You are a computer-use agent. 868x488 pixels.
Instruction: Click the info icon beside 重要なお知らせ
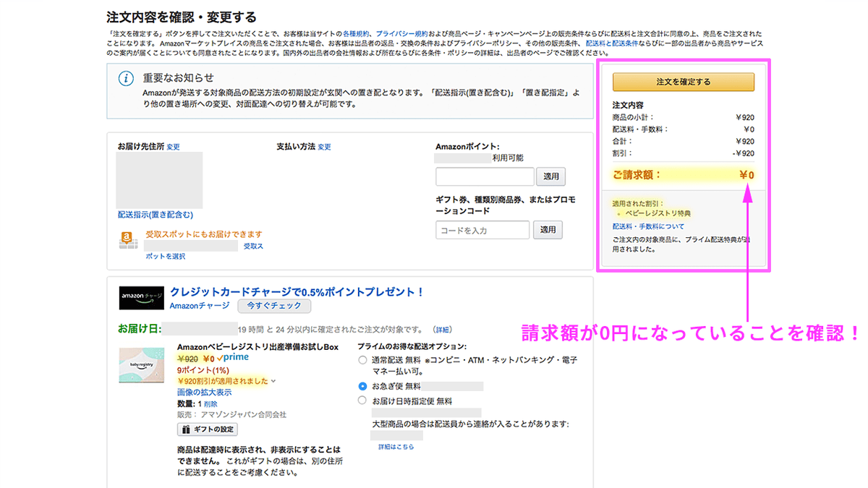pyautogui.click(x=126, y=79)
